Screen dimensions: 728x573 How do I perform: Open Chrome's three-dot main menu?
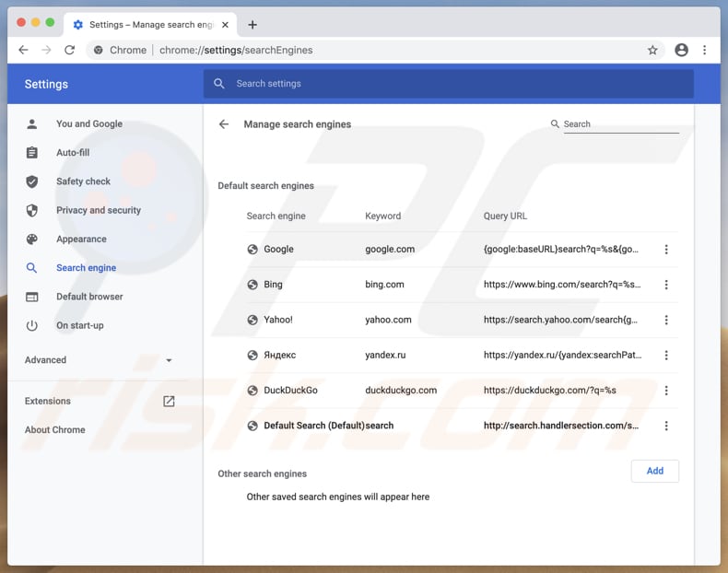pos(705,50)
